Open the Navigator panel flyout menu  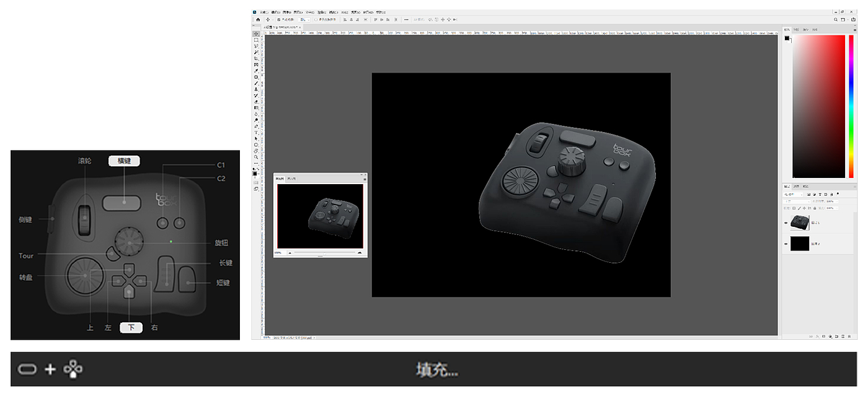tap(365, 179)
